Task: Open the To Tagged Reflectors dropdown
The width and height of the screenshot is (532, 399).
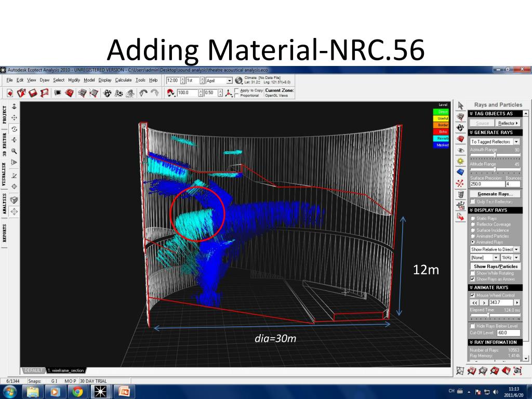Action: 495,141
